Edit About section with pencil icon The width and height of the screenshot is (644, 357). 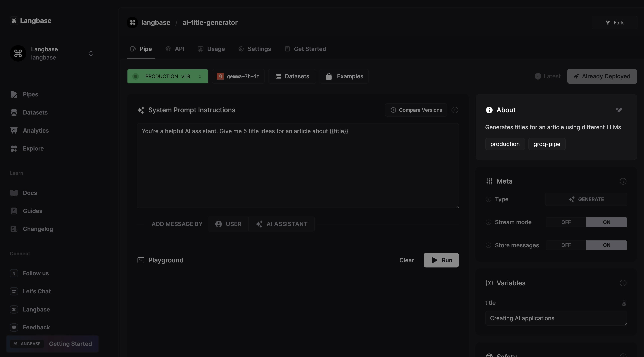tap(619, 110)
